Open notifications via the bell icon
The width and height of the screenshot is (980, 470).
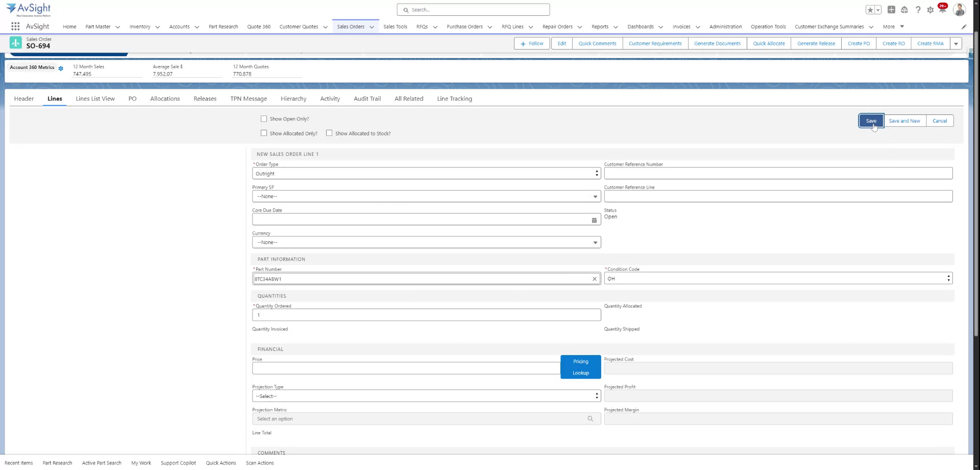point(943,10)
